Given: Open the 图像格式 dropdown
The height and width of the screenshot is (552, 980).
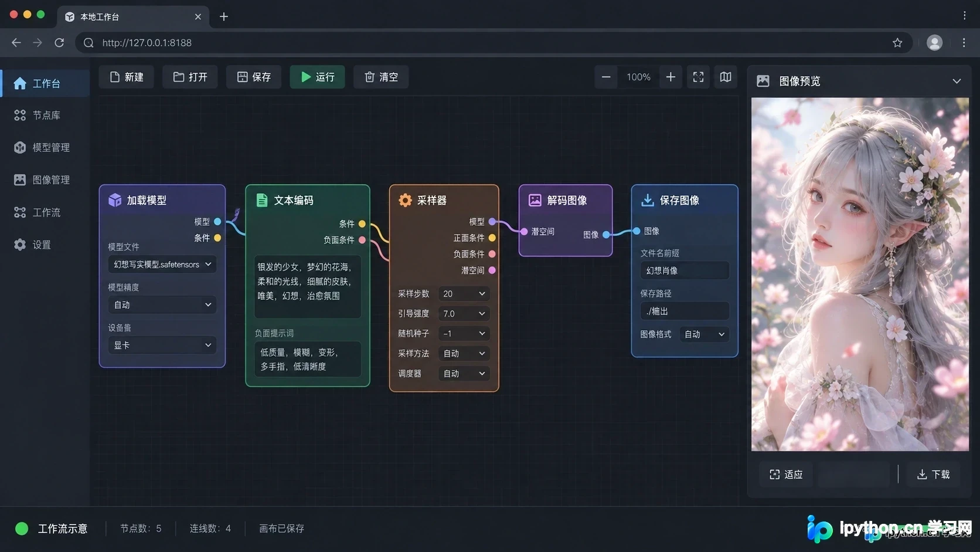Looking at the screenshot, I should pyautogui.click(x=705, y=334).
